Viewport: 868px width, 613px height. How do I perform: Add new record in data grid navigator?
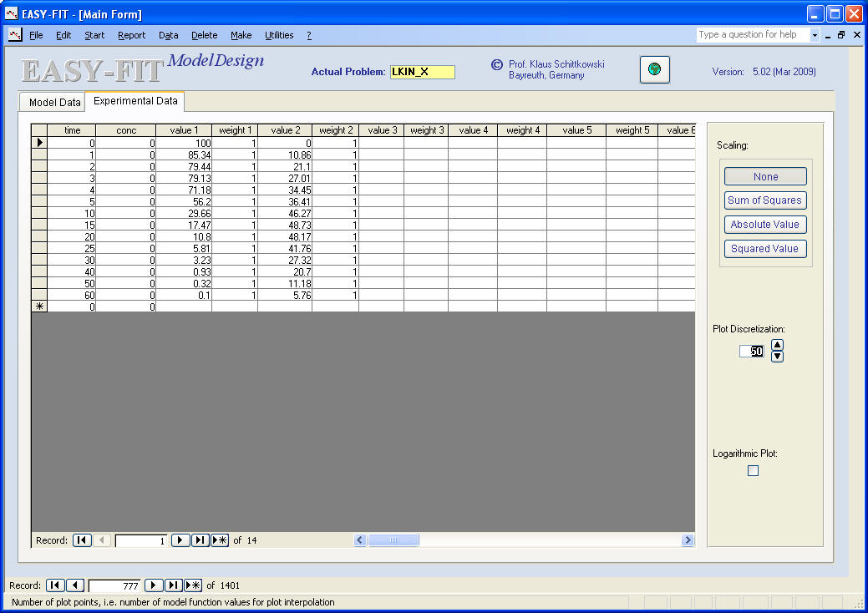click(x=220, y=540)
